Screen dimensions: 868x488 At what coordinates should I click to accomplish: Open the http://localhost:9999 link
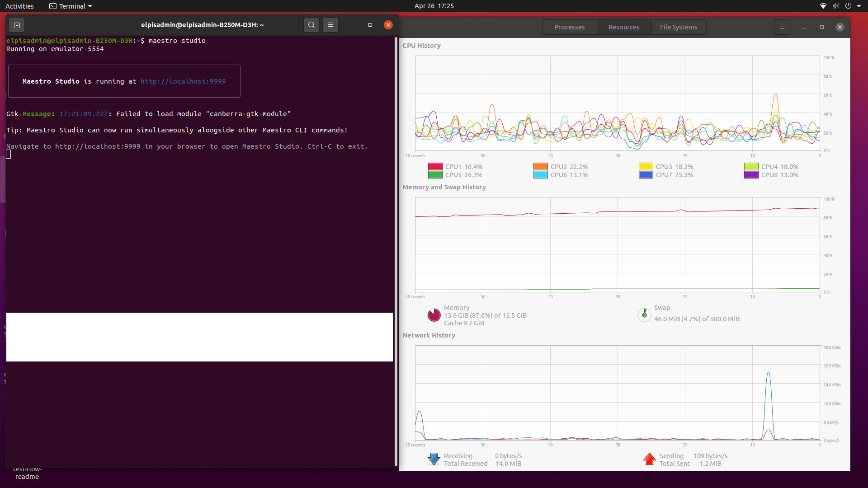(x=183, y=81)
